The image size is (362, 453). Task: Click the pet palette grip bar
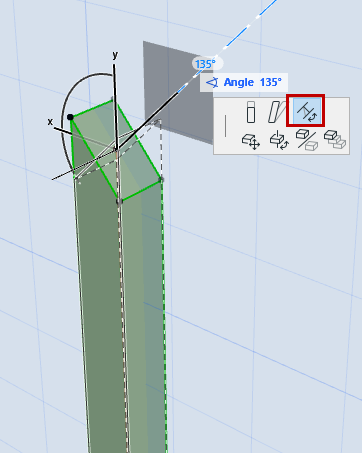226,126
